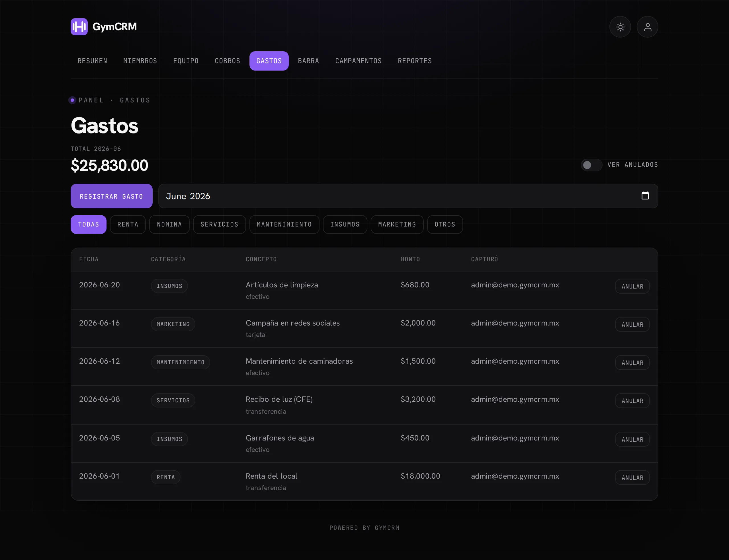Click the GymCRM dumbbell logo icon

tap(79, 27)
